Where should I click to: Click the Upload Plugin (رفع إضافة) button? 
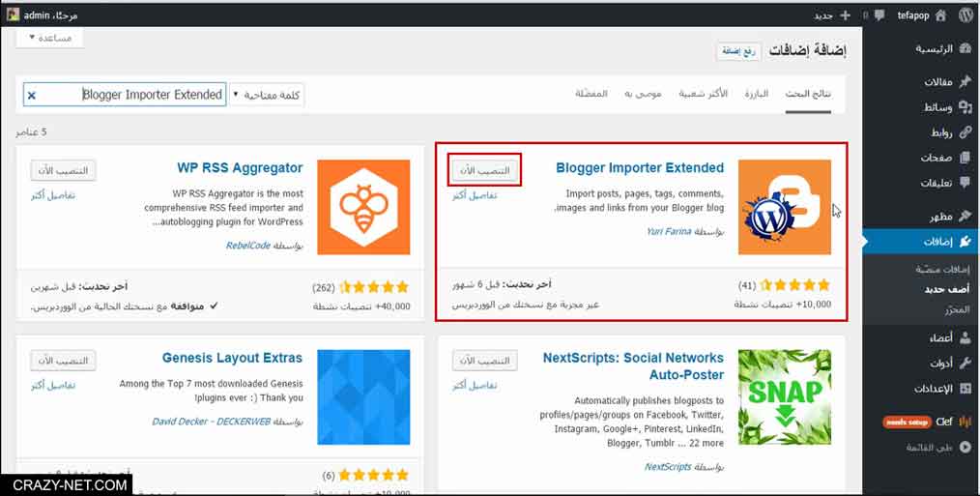pos(738,51)
